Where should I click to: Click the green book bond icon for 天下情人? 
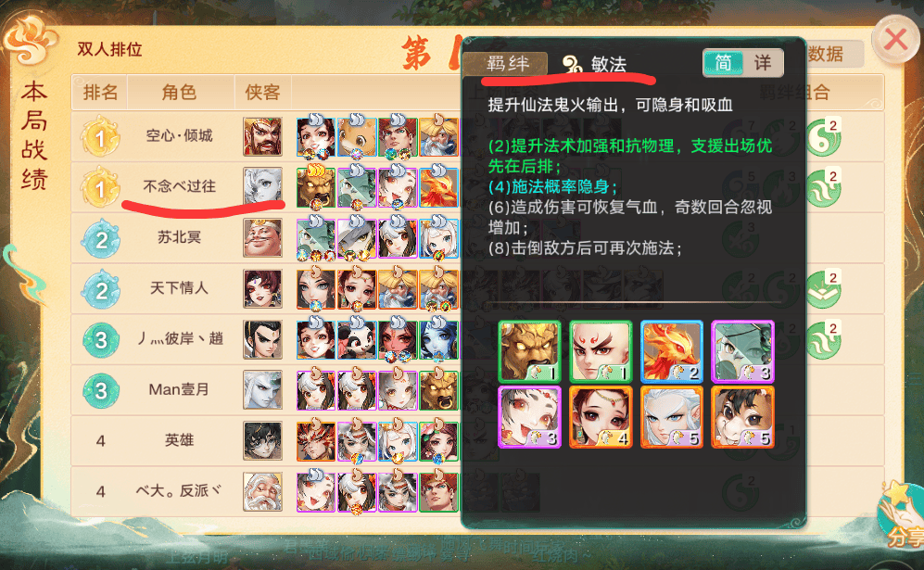[x=823, y=289]
